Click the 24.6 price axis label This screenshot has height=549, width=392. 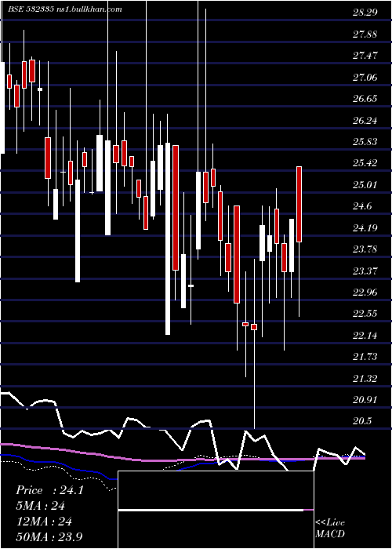pos(362,206)
